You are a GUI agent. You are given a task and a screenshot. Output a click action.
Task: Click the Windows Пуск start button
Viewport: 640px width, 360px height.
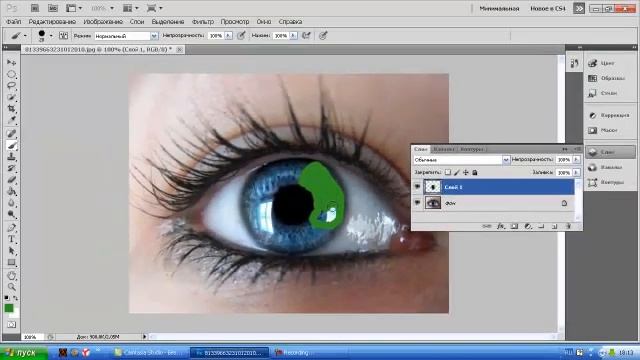coord(24,352)
